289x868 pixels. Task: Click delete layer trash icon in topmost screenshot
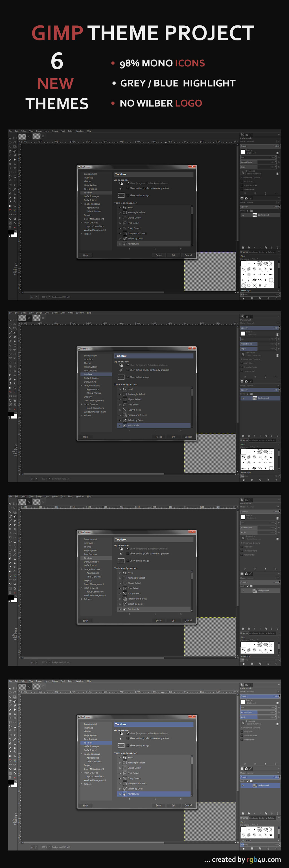[x=277, y=247]
